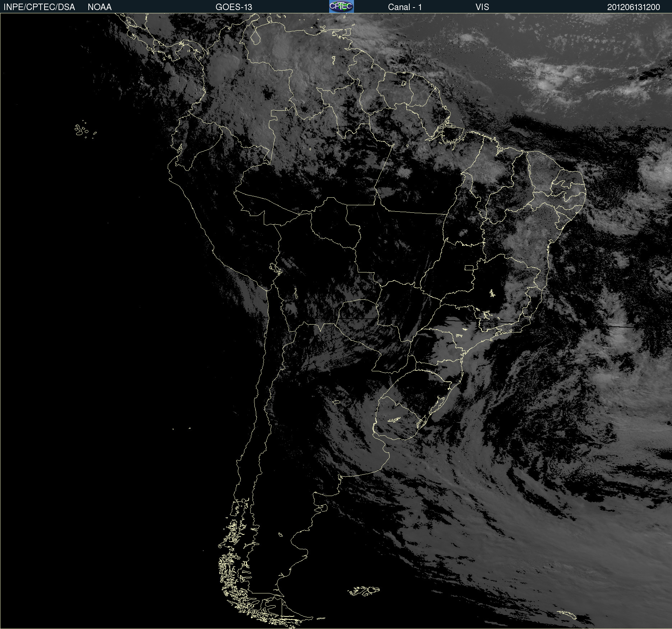The width and height of the screenshot is (672, 629).
Task: Click the 201206131200 timestamp
Action: (x=633, y=7)
